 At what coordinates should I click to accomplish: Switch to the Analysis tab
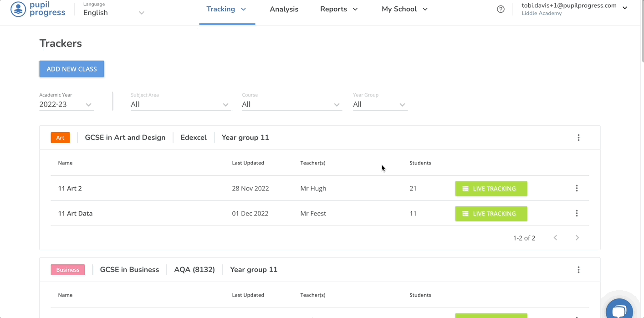pyautogui.click(x=284, y=9)
